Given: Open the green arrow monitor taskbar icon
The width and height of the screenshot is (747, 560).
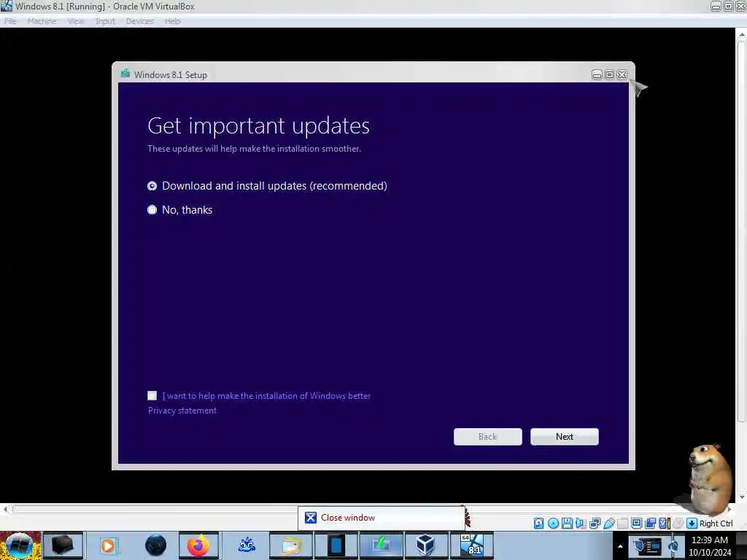Looking at the screenshot, I should point(381,545).
